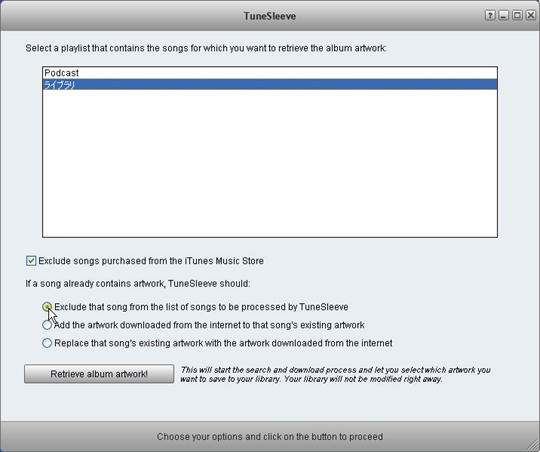Maximize the TuneSleeve window

tap(517, 15)
